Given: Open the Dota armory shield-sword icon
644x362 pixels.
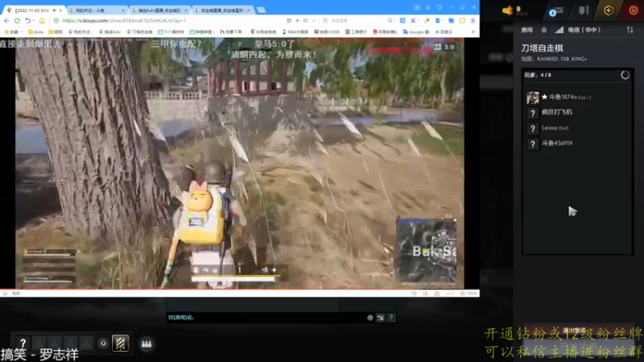Looking at the screenshot, I should [x=584, y=10].
